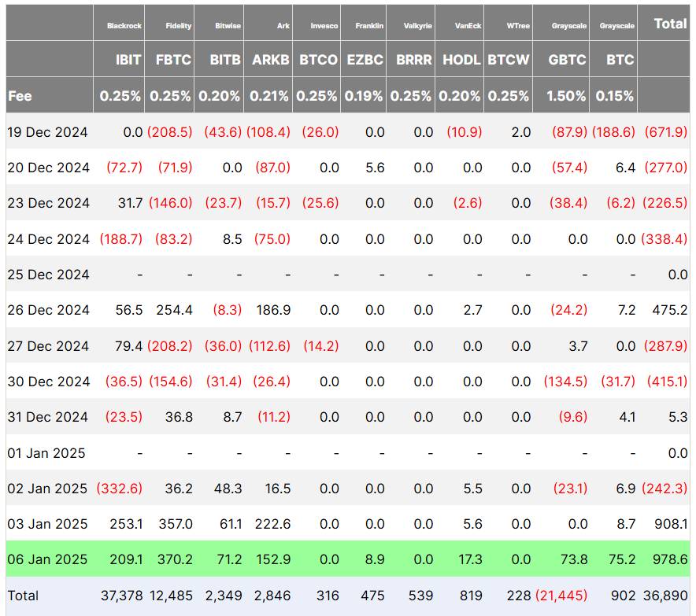Image resolution: width=696 pixels, height=616 pixels.
Task: Click the Total column header
Action: click(670, 24)
